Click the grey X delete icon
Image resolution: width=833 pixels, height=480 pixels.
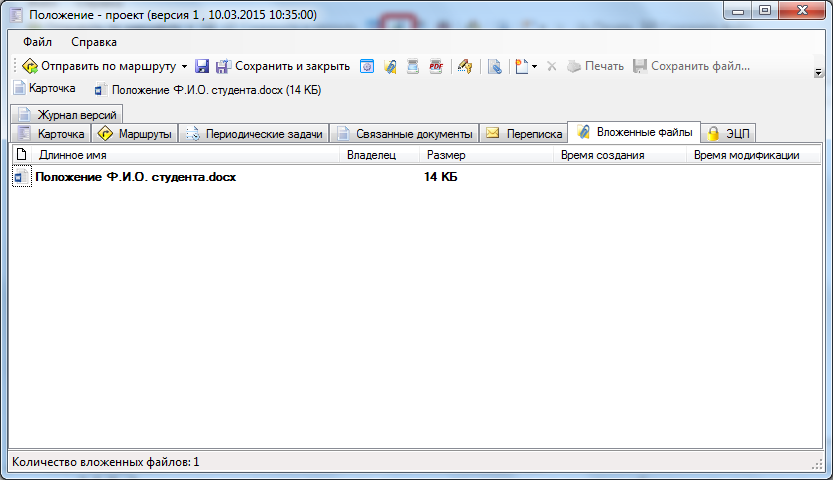point(551,66)
